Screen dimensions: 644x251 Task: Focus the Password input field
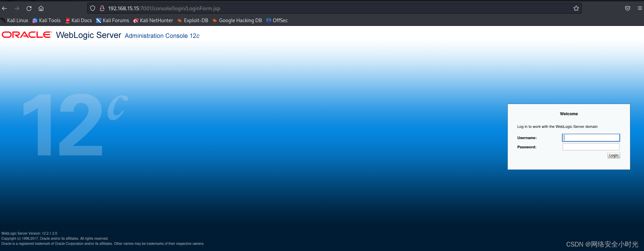tap(591, 147)
